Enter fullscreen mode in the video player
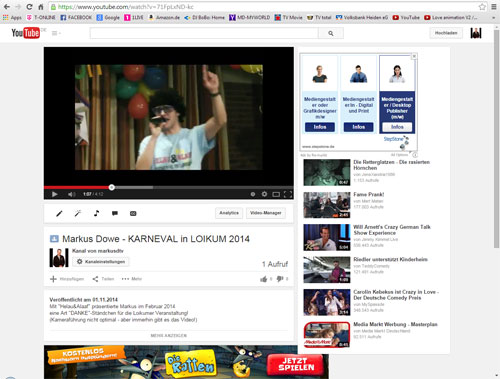Viewport: 500px width, 379px height. click(x=288, y=194)
